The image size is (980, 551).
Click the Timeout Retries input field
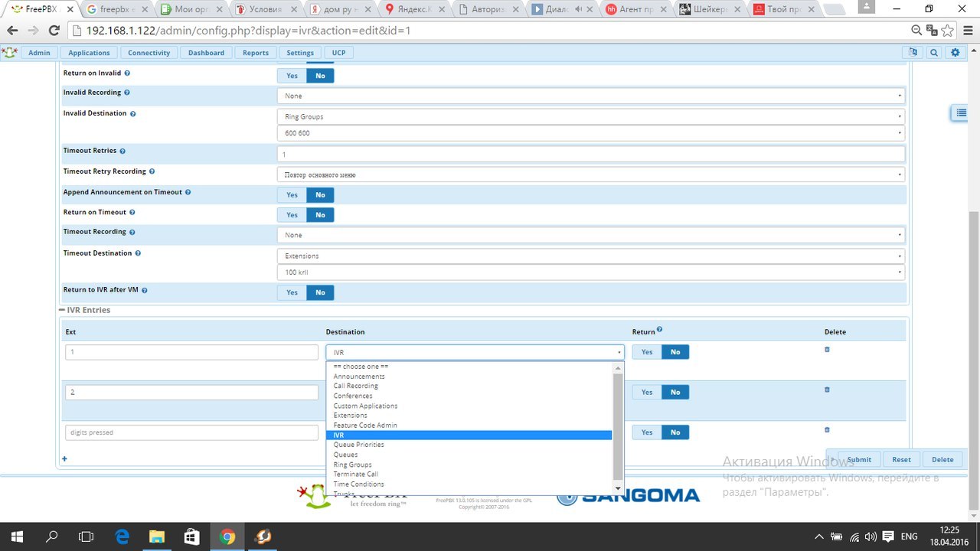[x=591, y=154]
